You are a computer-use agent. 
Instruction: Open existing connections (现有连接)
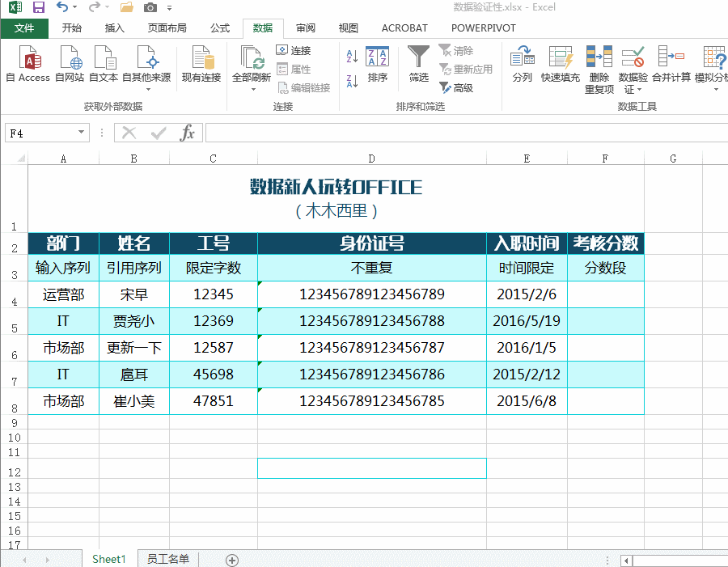[x=201, y=64]
